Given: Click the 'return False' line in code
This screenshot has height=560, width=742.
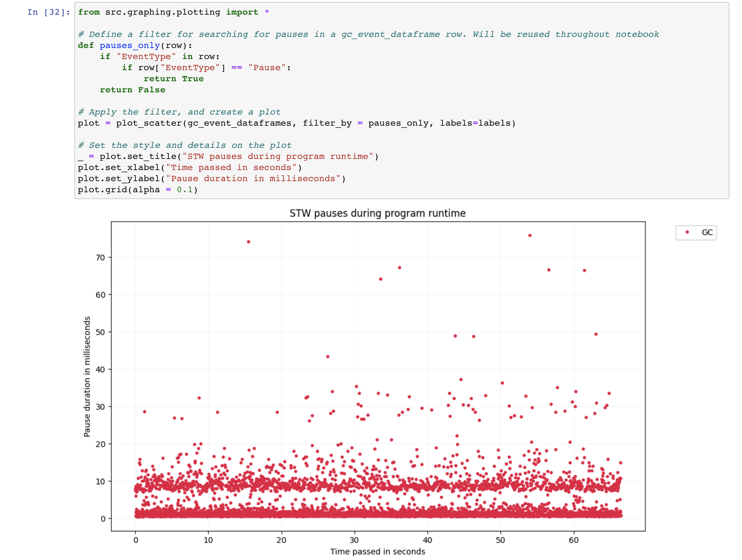Looking at the screenshot, I should [x=132, y=90].
